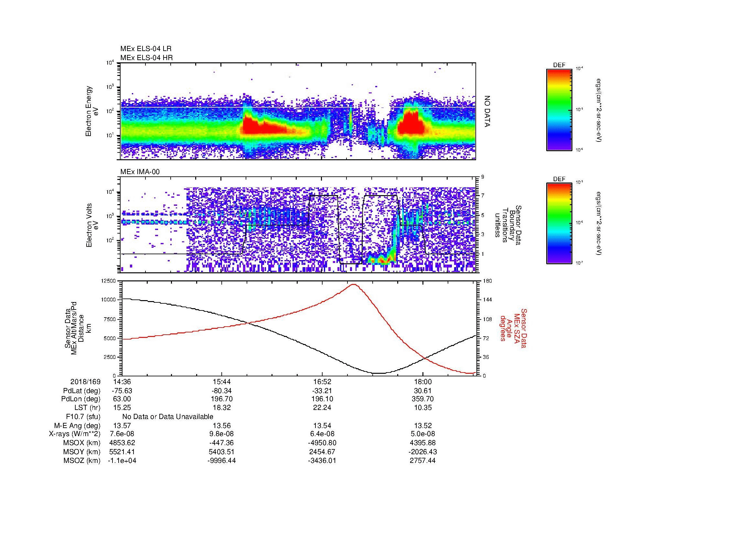Click the 18:00 time tick label
This screenshot has width=756, height=534.
tap(423, 382)
